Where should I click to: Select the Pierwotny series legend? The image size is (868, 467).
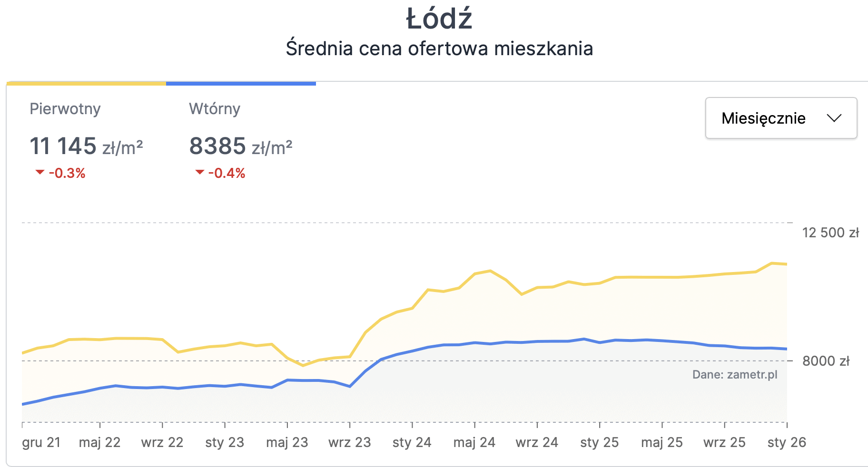coord(65,109)
